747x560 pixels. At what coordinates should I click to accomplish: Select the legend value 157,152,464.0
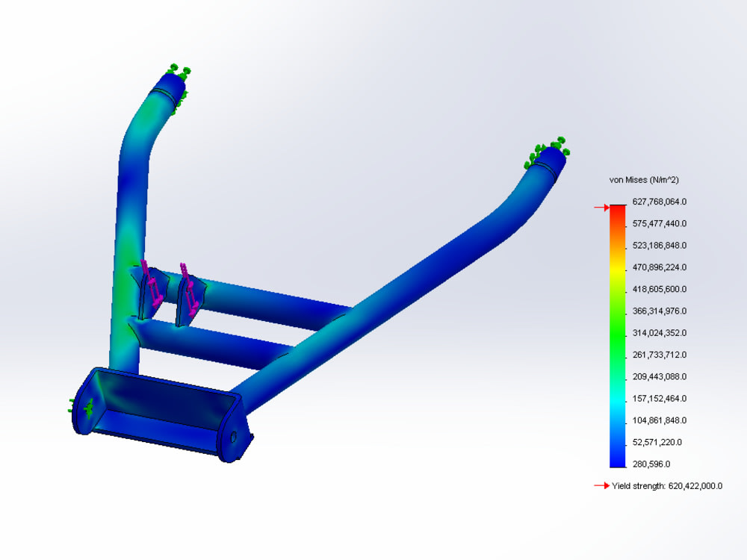[660, 399]
